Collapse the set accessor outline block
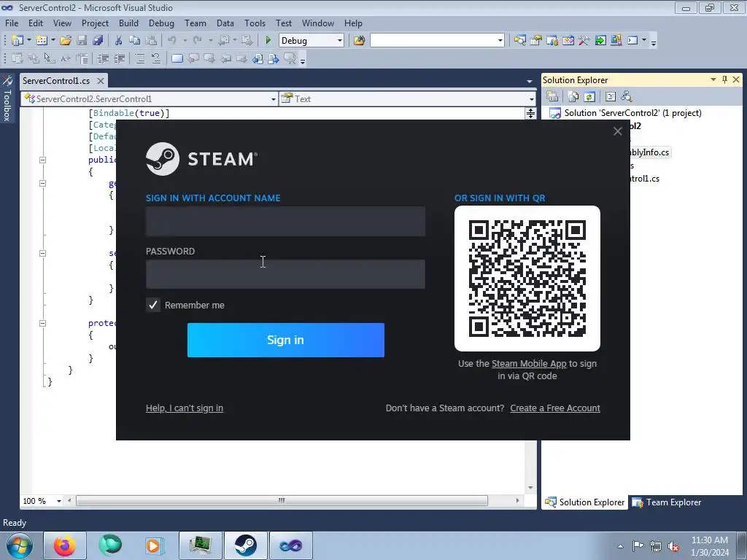Viewport: 747px width, 560px height. (x=42, y=253)
